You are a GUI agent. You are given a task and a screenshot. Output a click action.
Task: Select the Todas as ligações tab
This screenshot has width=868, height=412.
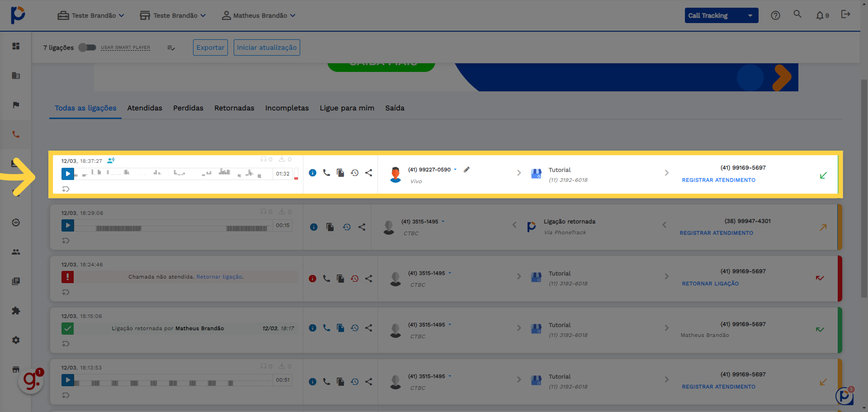[x=85, y=108]
